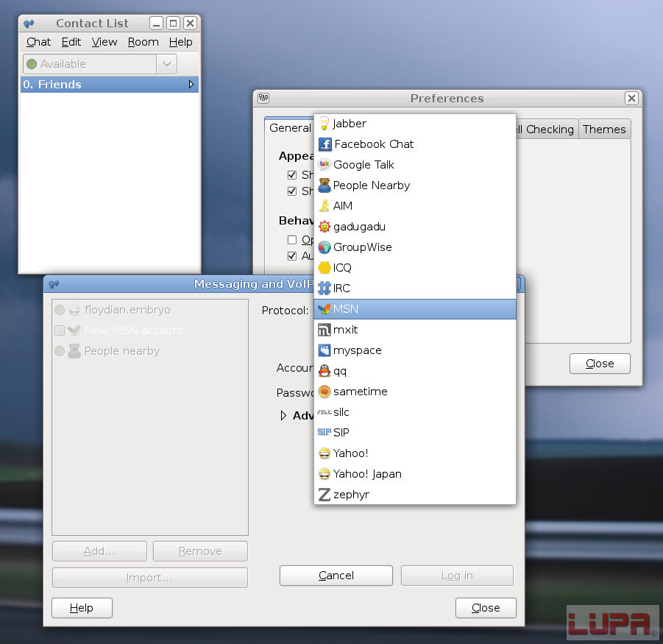
Task: Switch to General tab in Preferences
Action: 290,128
